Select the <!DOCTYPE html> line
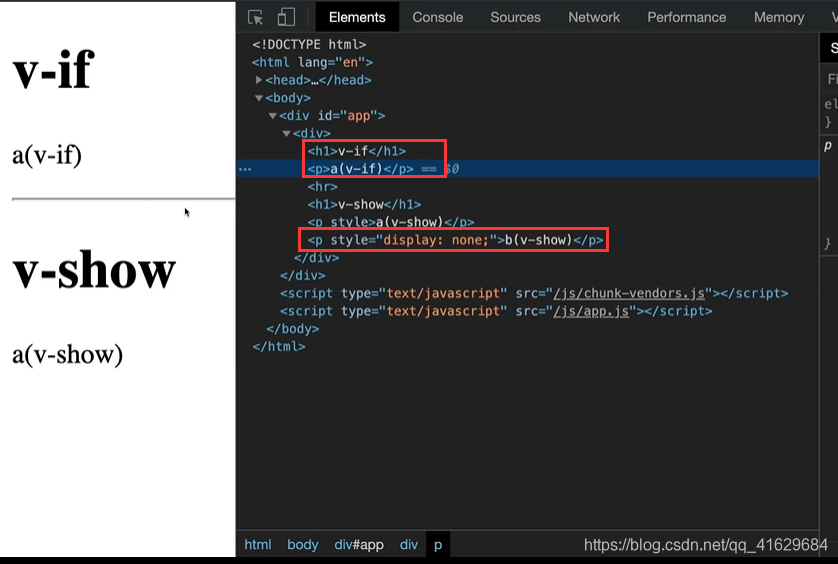Screen dimensions: 838x564 309,44
